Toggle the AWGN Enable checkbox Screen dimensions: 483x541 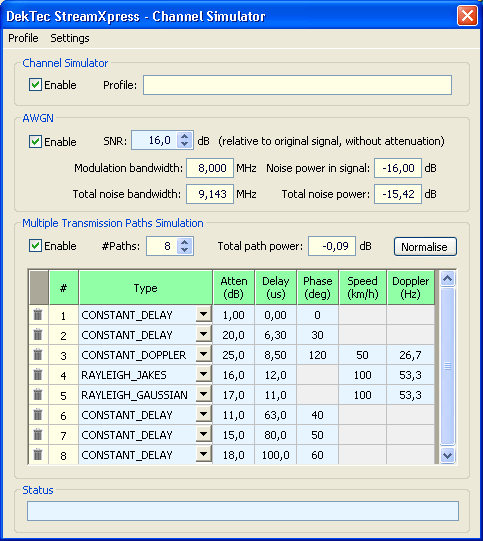click(35, 141)
